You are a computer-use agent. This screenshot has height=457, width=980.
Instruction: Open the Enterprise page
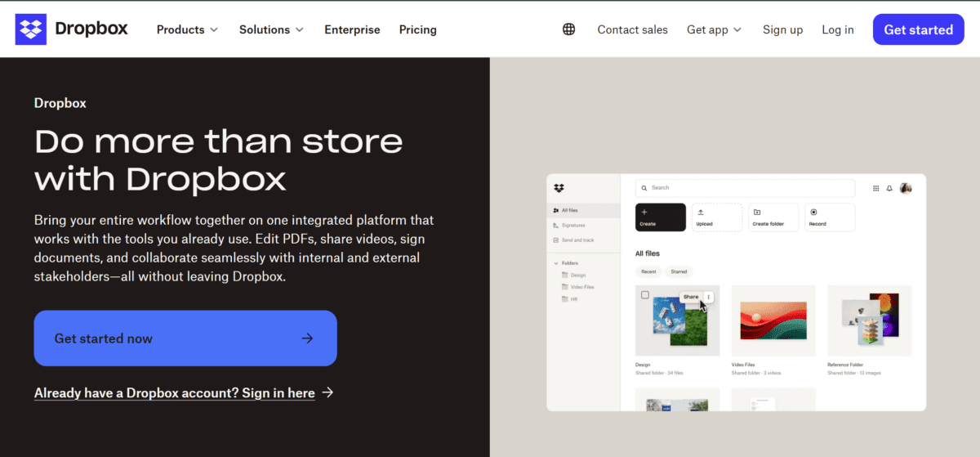pos(352,29)
